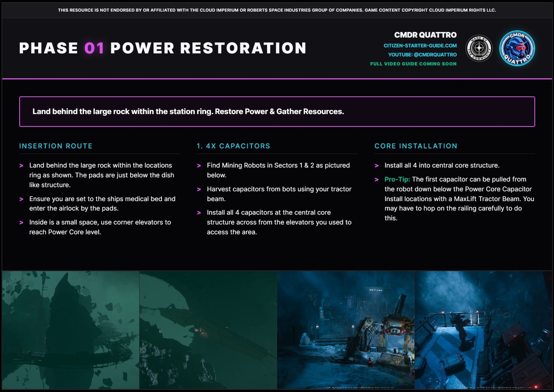Click the 'Phase 01 Power Restoration' title
Viewport: 554px width, 392px height.
(163, 48)
